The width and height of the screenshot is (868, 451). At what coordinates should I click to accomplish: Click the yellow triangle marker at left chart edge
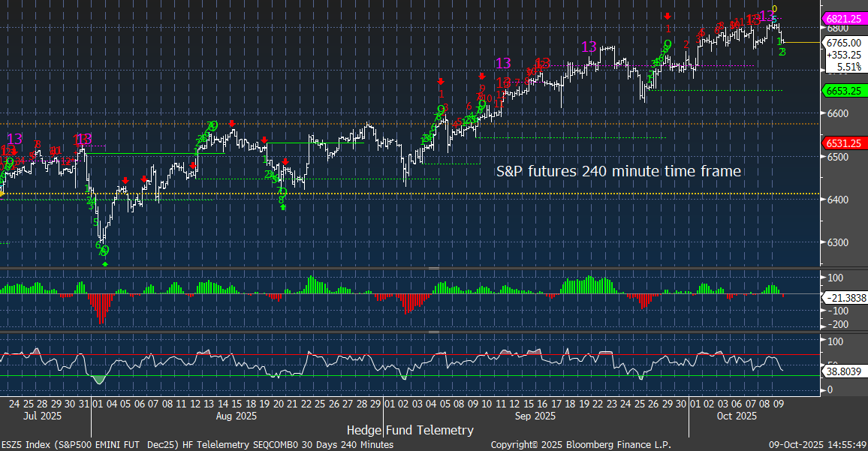tap(2, 194)
